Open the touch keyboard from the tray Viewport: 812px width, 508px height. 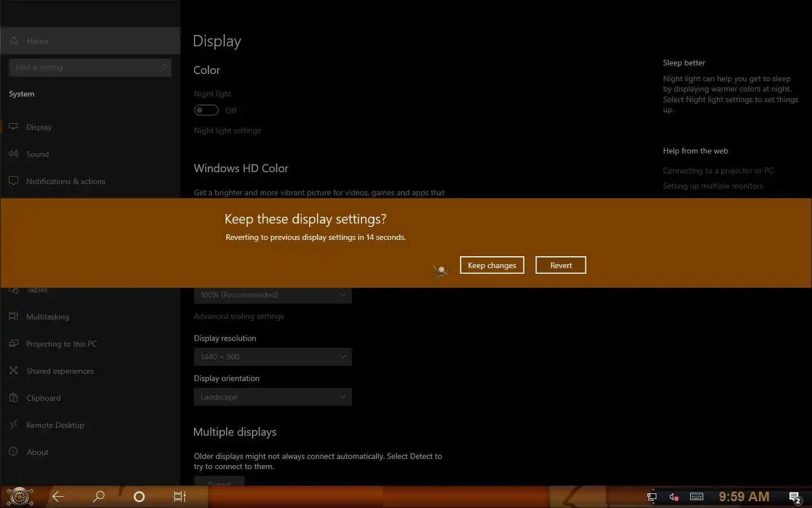(696, 497)
